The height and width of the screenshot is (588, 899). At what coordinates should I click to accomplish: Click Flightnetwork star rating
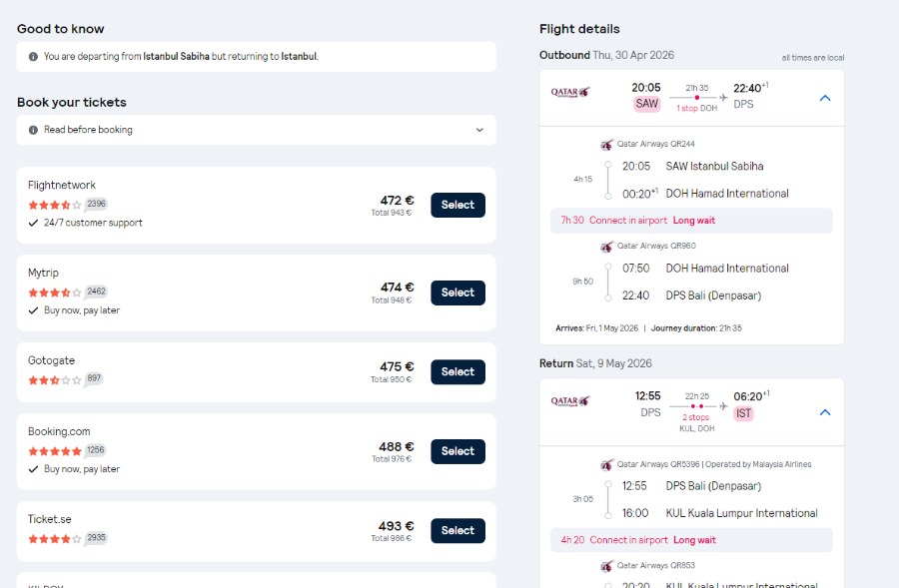55,206
